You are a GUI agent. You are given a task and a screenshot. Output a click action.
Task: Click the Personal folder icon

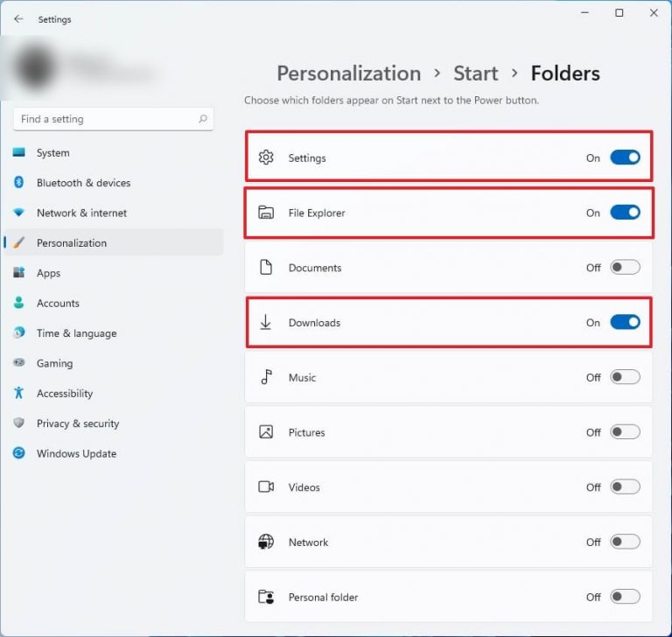coord(266,597)
